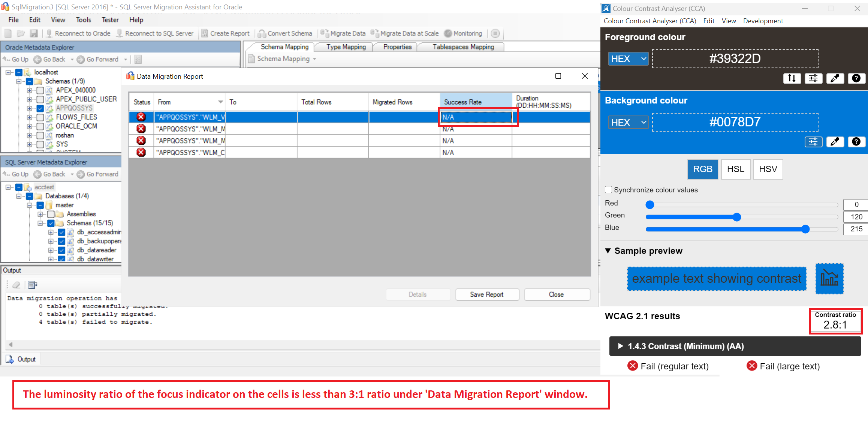Open the Tools menu
This screenshot has height=429, width=868.
(83, 20)
